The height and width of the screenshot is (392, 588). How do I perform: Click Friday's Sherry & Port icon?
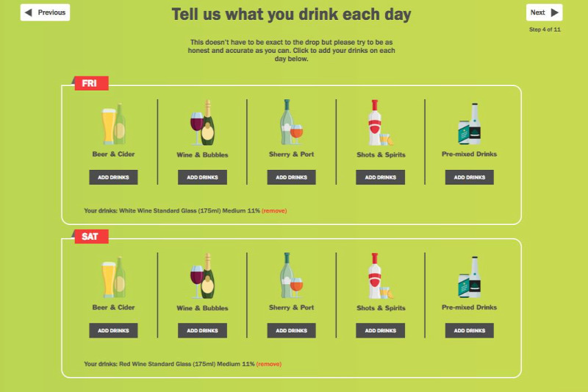291,122
